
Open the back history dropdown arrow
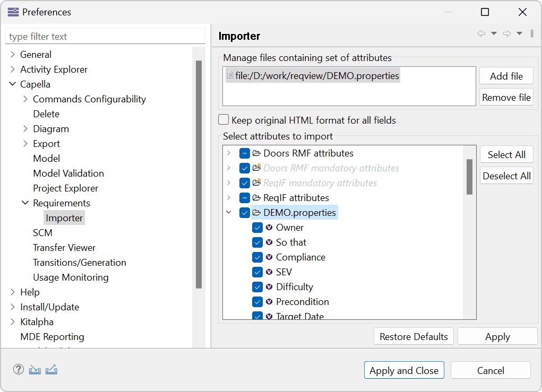coord(494,33)
